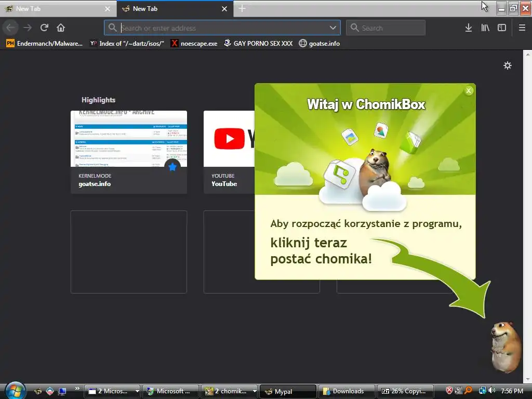The width and height of the screenshot is (532, 399).
Task: Activate the Mypal taskbar button
Action: [x=288, y=391]
